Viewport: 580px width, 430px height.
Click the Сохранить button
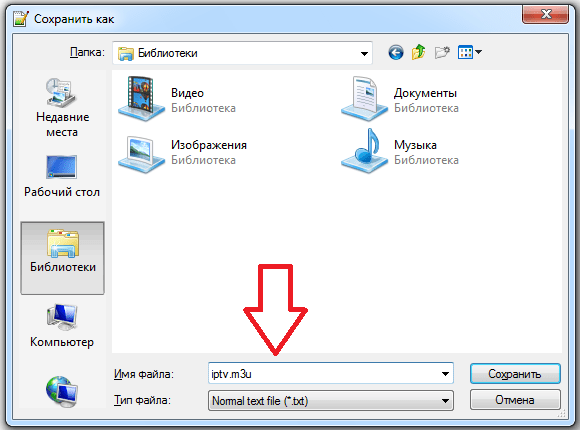pyautogui.click(x=515, y=374)
